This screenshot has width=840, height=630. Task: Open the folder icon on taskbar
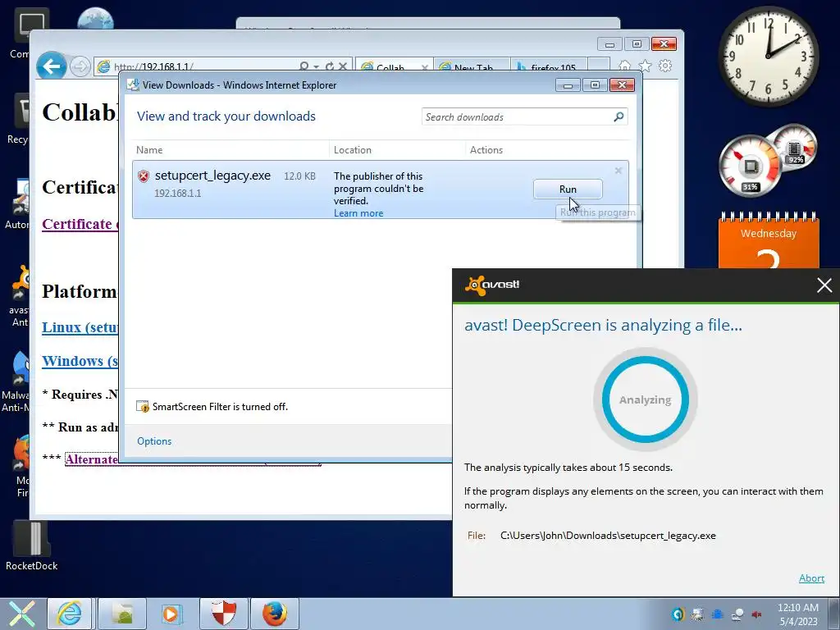pos(122,614)
